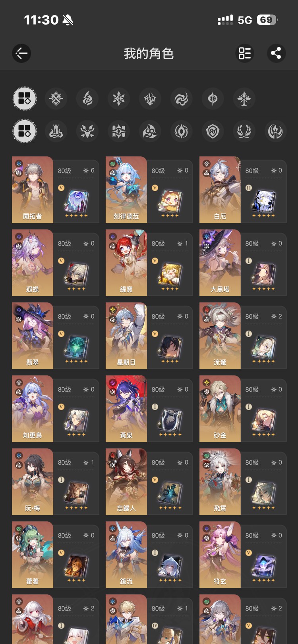This screenshot has width=298, height=644.
Task: Select 飛霄 character card
Action: (x=243, y=482)
